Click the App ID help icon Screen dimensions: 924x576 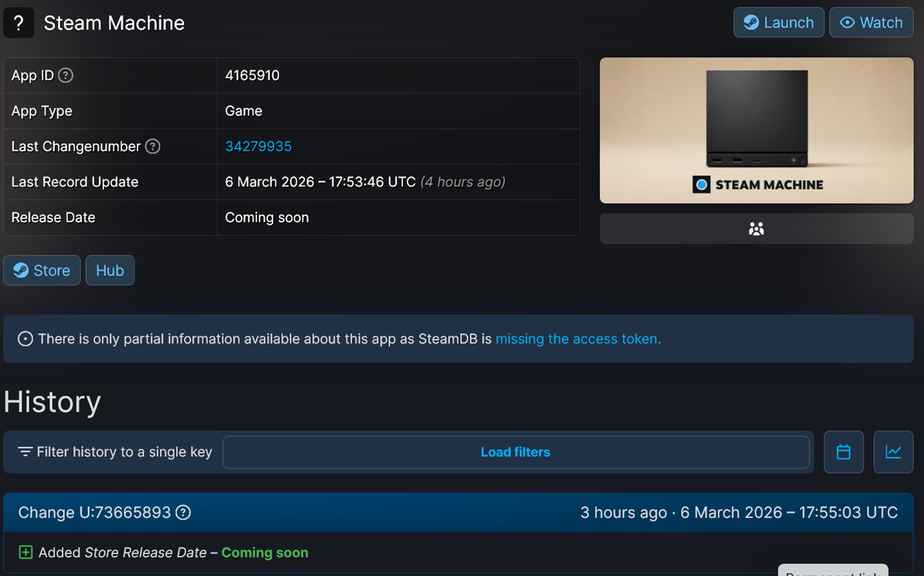point(66,75)
